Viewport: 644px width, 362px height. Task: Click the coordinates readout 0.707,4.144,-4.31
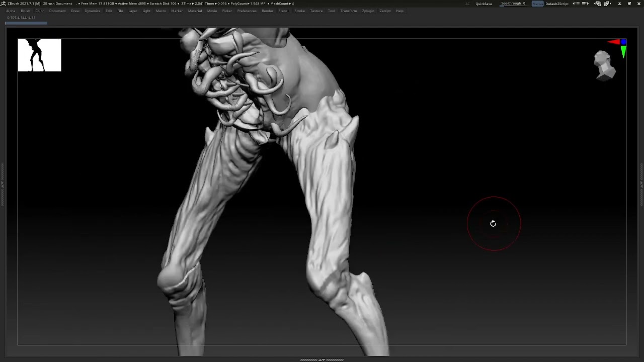[21, 18]
